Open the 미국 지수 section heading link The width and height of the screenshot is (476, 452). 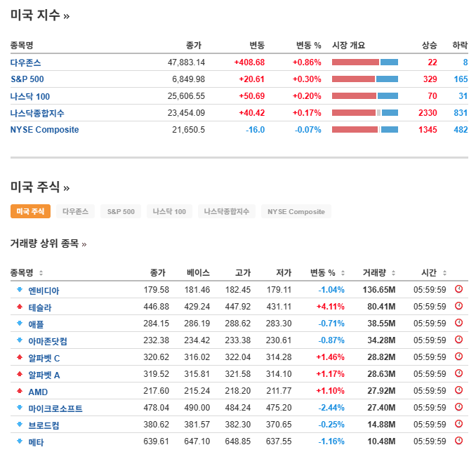pyautogui.click(x=40, y=15)
